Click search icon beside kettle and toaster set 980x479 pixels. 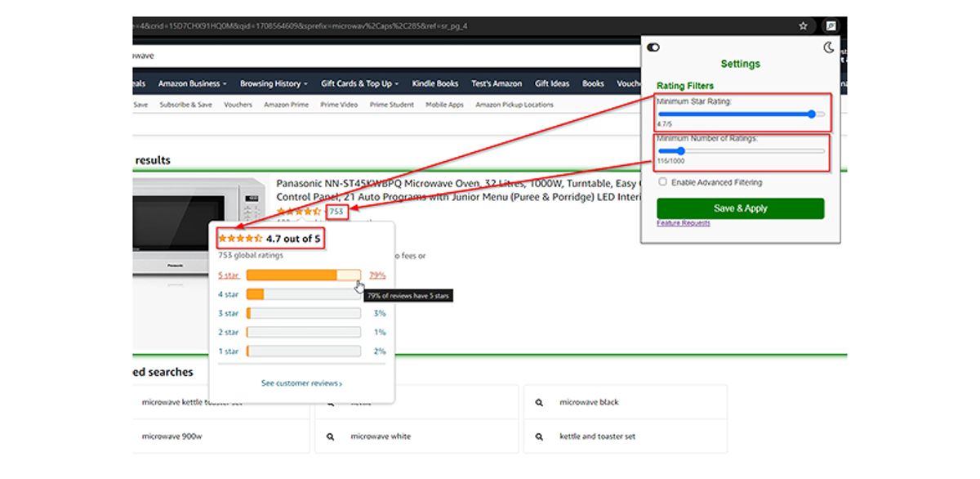point(539,437)
